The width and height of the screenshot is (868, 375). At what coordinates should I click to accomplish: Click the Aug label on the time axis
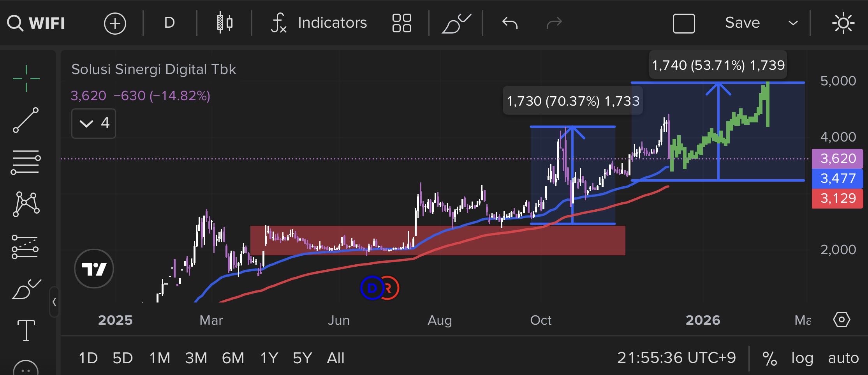click(x=440, y=320)
